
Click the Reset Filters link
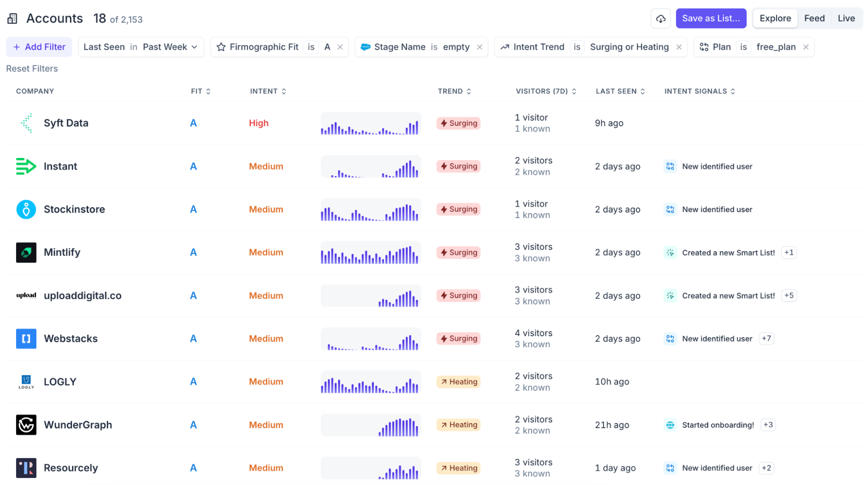(x=32, y=69)
